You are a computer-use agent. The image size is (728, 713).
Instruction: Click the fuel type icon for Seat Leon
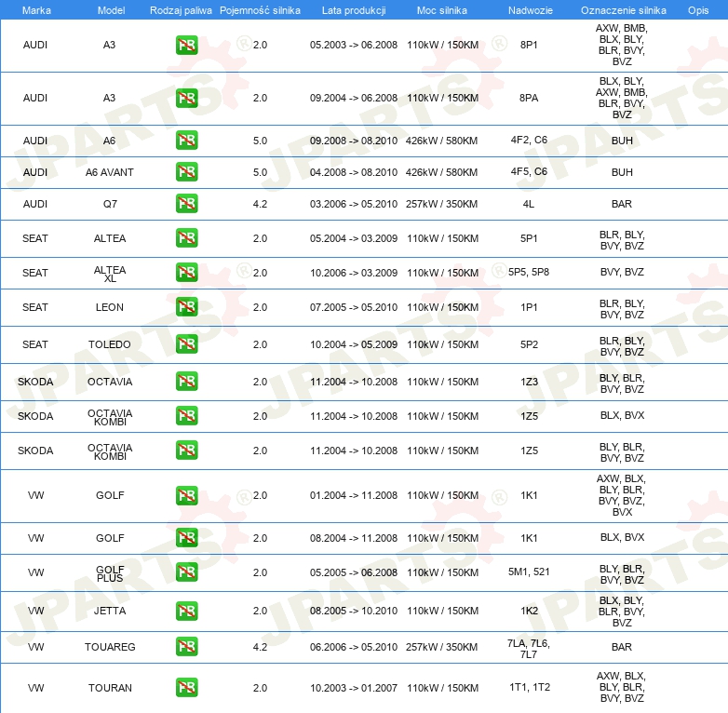[186, 307]
